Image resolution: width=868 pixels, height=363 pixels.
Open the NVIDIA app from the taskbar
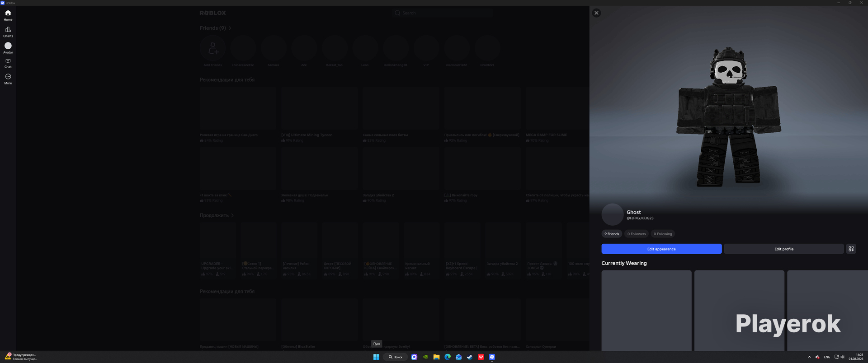425,357
